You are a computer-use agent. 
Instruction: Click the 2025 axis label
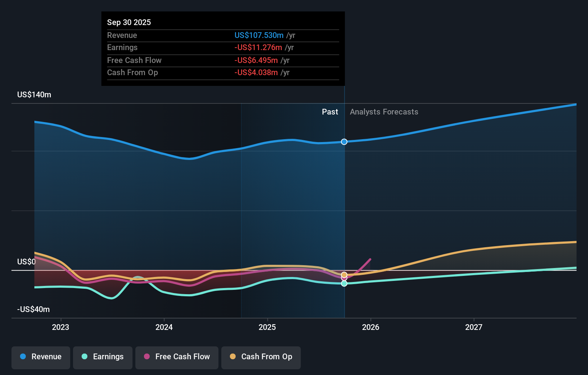pyautogui.click(x=267, y=327)
